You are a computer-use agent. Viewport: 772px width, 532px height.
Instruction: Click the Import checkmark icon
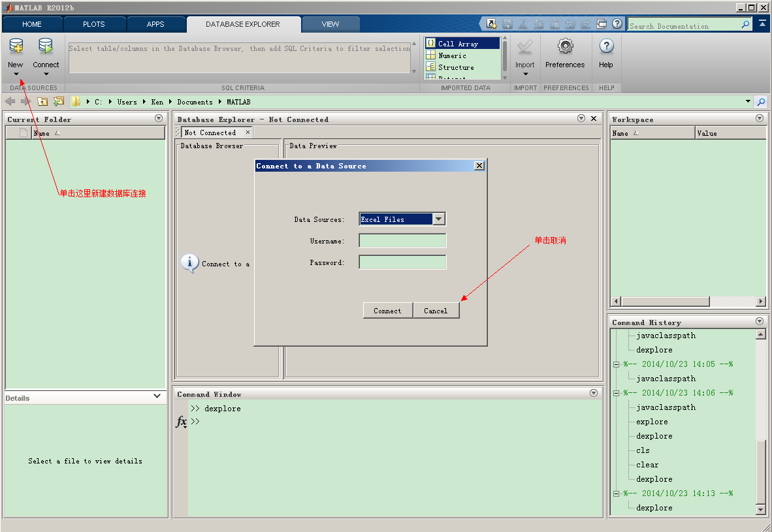tap(525, 47)
